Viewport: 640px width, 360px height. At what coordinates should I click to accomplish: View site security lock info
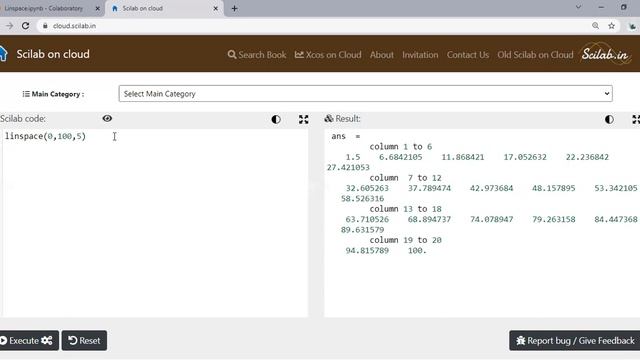45,26
